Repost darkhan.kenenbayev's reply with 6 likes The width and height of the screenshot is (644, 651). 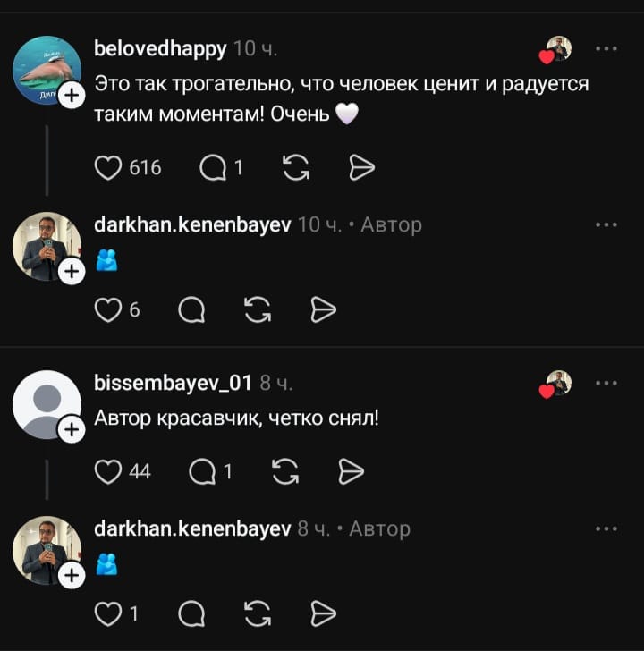pyautogui.click(x=258, y=309)
